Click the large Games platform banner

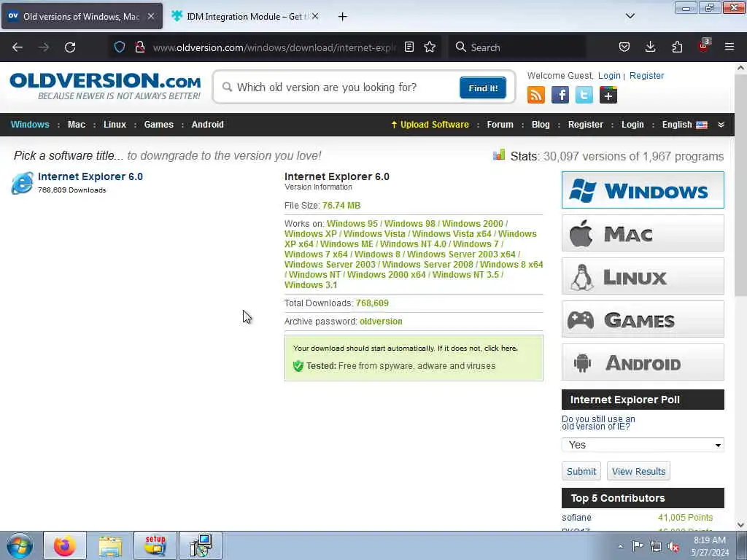click(x=643, y=319)
